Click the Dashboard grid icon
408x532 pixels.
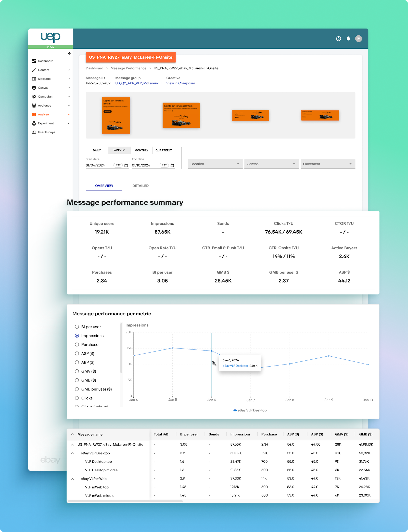pyautogui.click(x=34, y=61)
